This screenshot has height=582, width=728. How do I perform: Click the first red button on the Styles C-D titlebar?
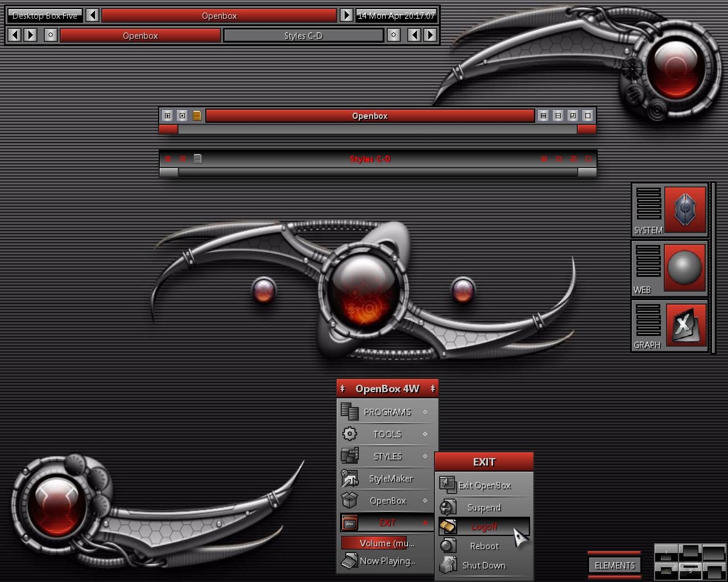pyautogui.click(x=168, y=159)
